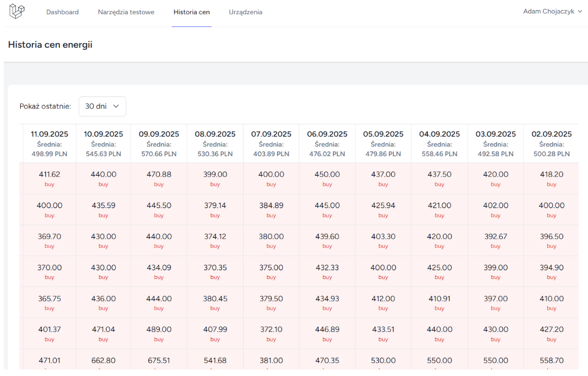Go to Narzędzia testowe tab
This screenshot has width=588, height=376.
click(126, 12)
